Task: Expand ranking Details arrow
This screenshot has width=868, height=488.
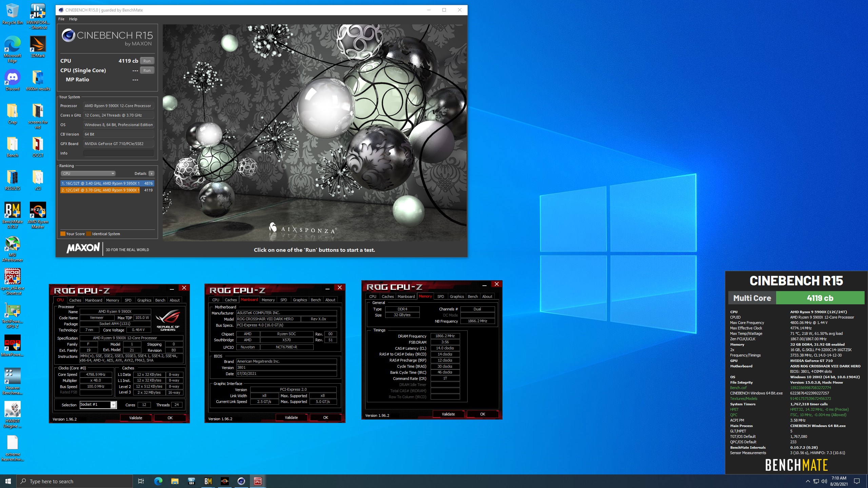Action: (151, 174)
